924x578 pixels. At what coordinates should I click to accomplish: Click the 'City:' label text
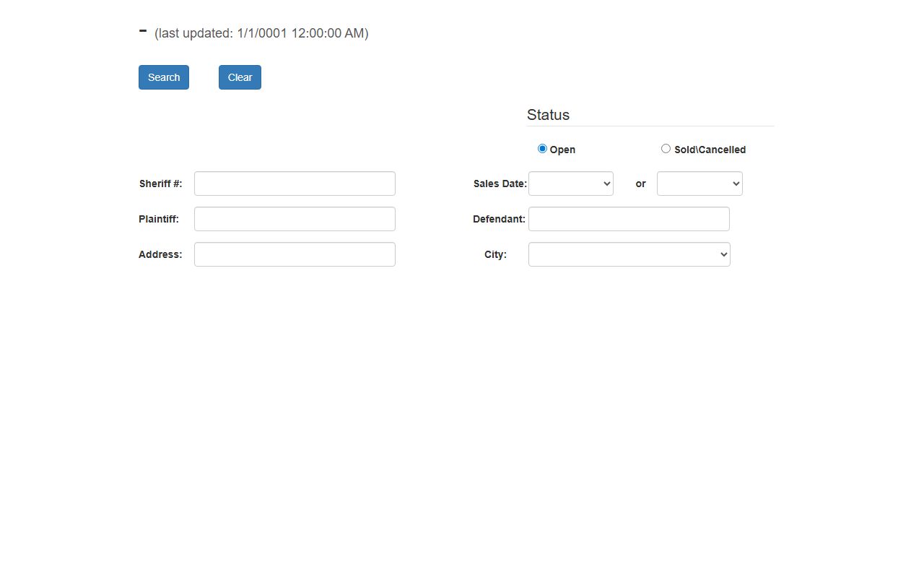[495, 254]
